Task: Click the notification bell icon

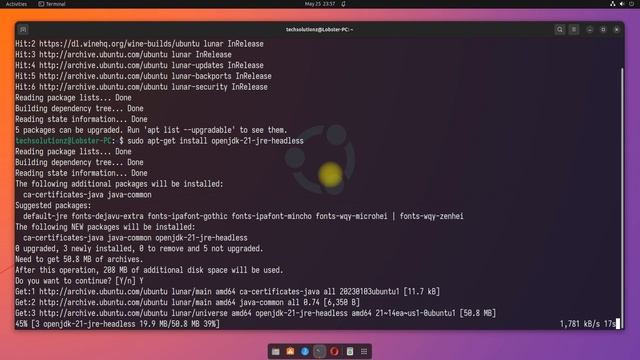Action: [x=344, y=4]
